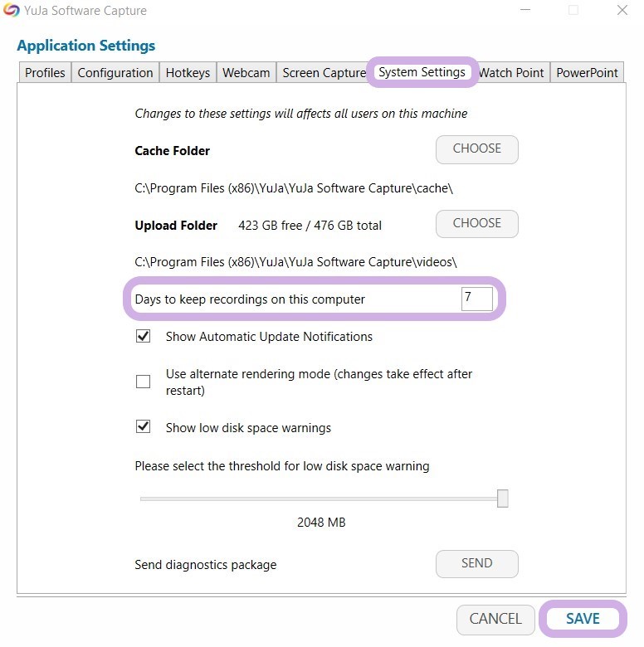Click the YuJa logo icon in title bar
Image resolution: width=644 pixels, height=647 pixels.
pos(11,11)
